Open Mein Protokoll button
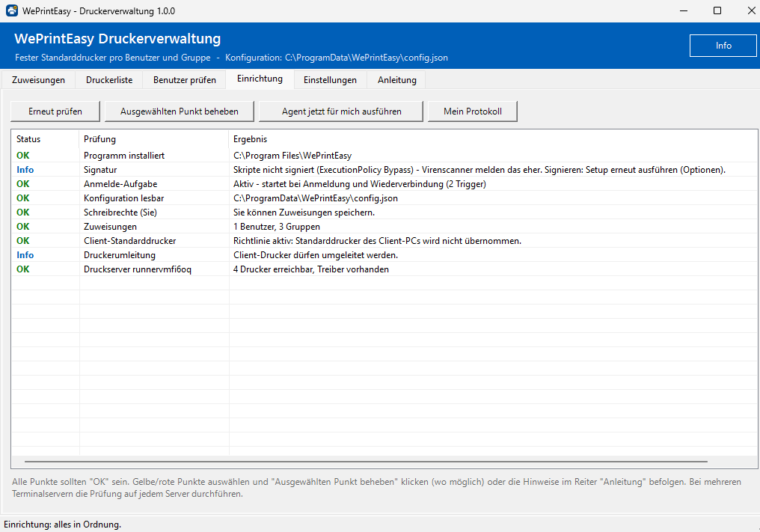760x532 pixels. click(x=473, y=111)
